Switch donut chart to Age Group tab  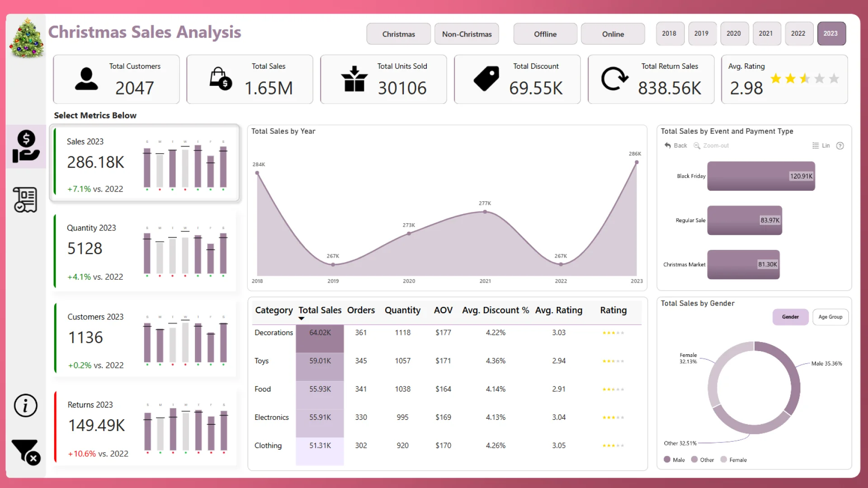830,317
